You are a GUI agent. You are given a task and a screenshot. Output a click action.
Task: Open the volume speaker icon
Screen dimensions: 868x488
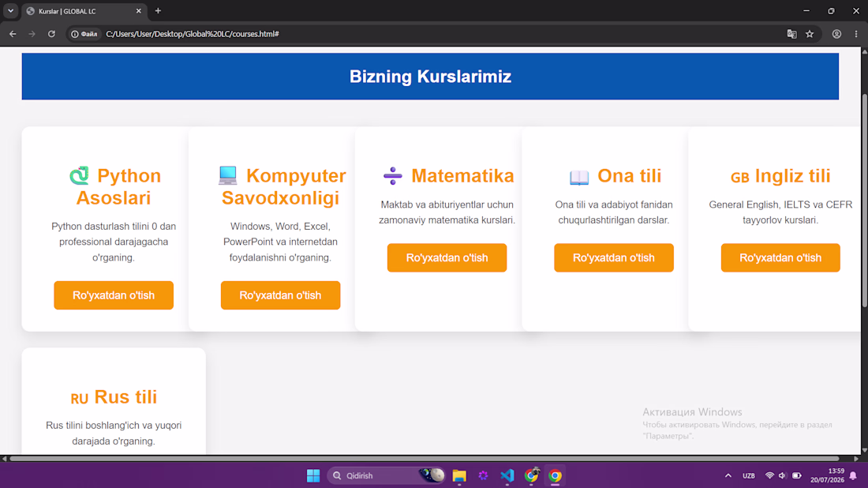[x=783, y=475]
